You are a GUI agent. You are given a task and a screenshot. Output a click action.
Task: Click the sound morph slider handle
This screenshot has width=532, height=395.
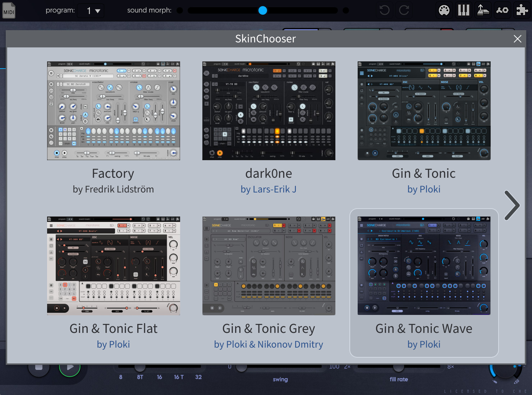pos(263,10)
